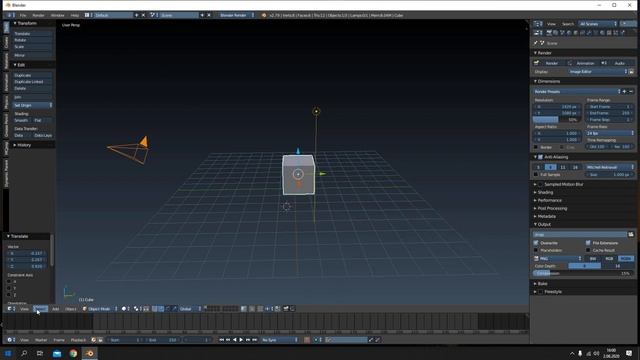Image resolution: width=640 pixels, height=360 pixels.
Task: Open the Object Mode dropdown
Action: [100, 309]
